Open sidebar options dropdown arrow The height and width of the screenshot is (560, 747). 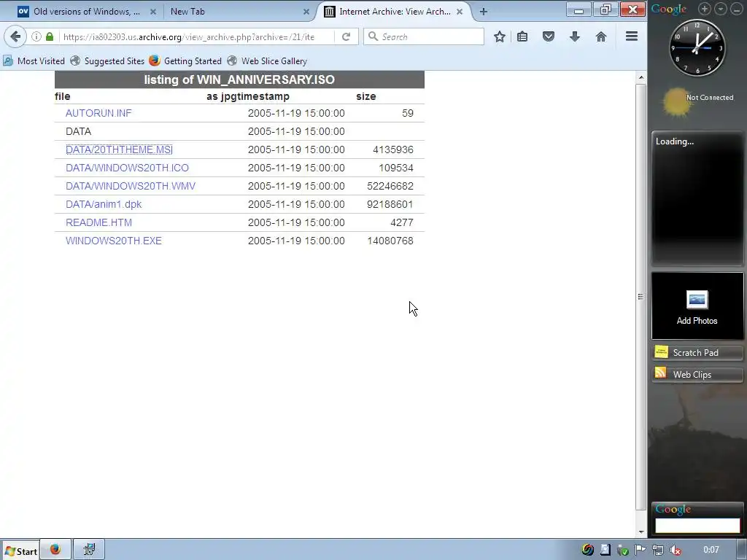720,9
